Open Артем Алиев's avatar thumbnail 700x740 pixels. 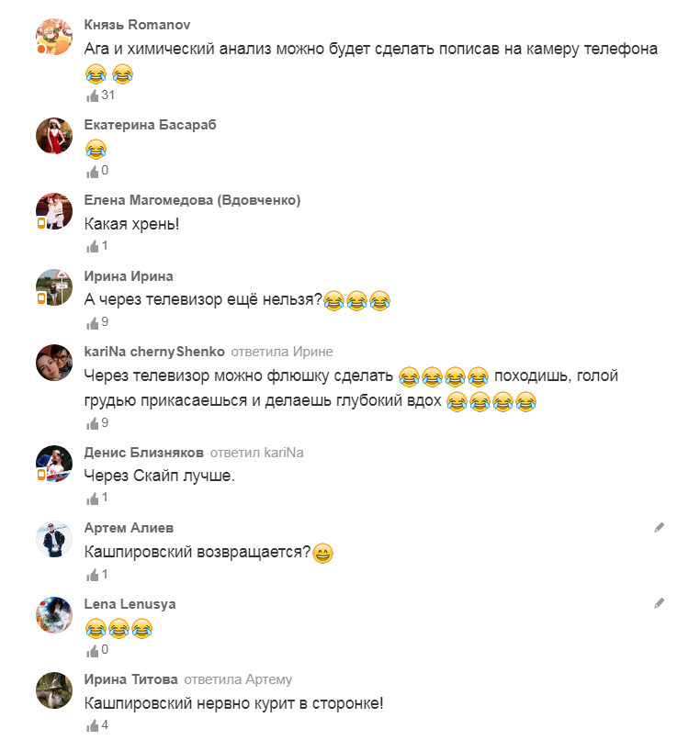point(54,539)
